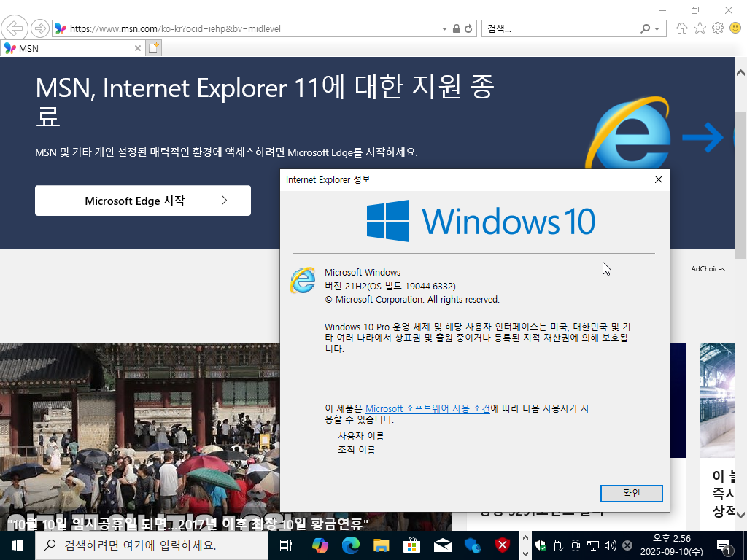
Task: Click the '사용자 이름' text in dialog
Action: click(360, 436)
